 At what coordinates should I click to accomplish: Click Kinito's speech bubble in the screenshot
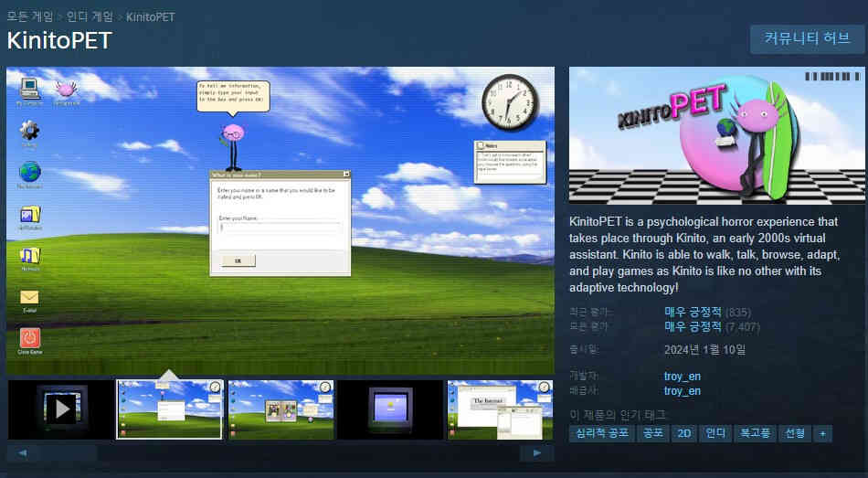(233, 98)
